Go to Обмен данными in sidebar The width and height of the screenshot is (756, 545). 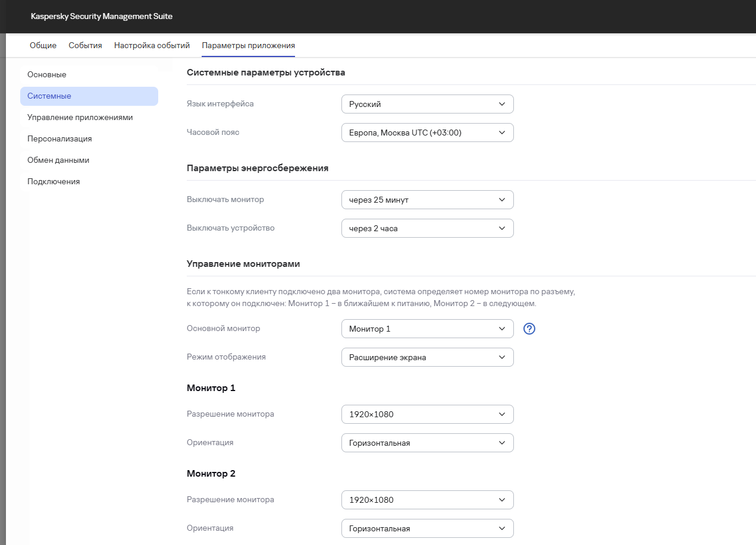point(58,160)
